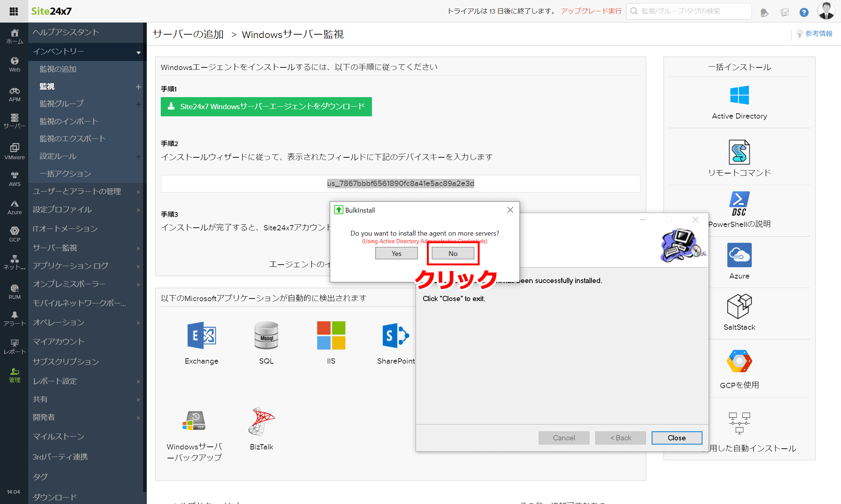Click the announcements megaphone icon in header
Image resolution: width=841 pixels, height=504 pixels.
[764, 12]
